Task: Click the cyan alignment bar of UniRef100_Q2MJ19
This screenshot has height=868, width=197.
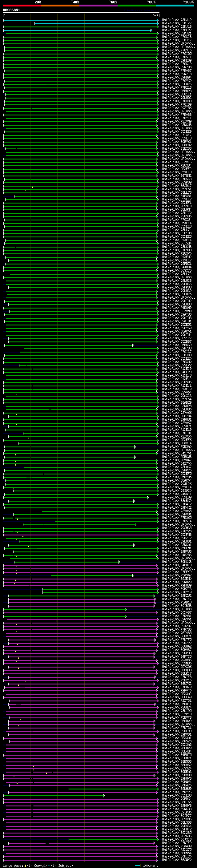Action: [81, 20]
